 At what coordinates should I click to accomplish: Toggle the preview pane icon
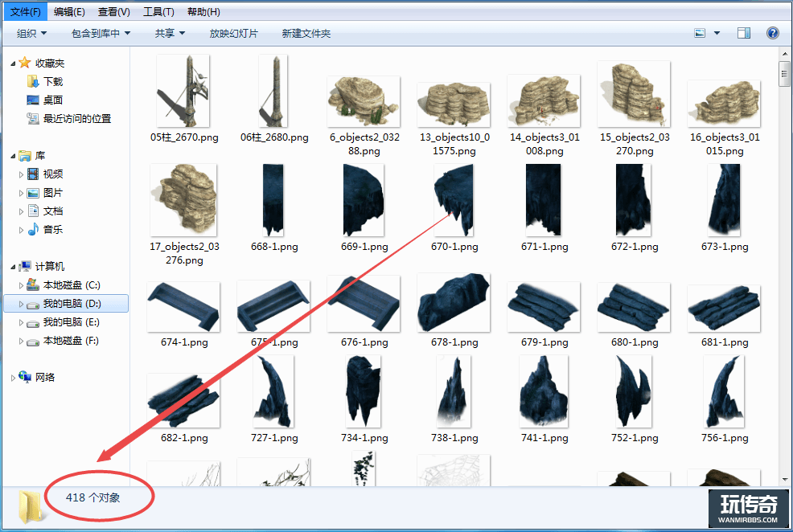[x=744, y=33]
